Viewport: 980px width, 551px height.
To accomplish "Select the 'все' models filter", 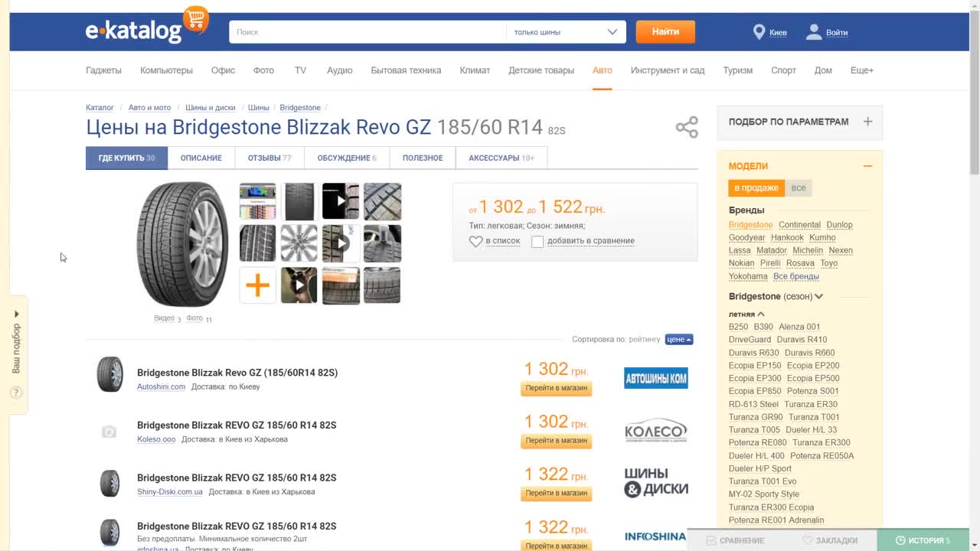I will pyautogui.click(x=799, y=187).
